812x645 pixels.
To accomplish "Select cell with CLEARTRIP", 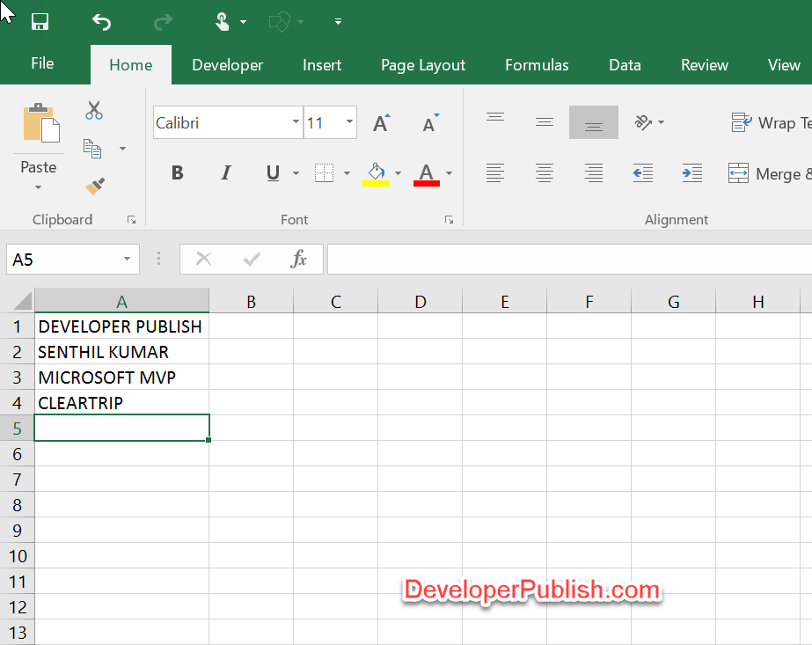I will coord(121,402).
